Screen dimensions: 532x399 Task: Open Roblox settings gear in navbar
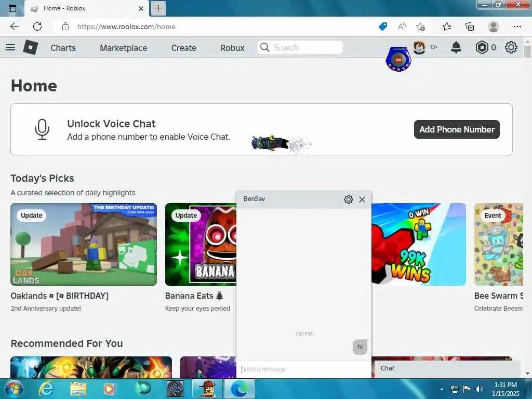[x=511, y=47]
